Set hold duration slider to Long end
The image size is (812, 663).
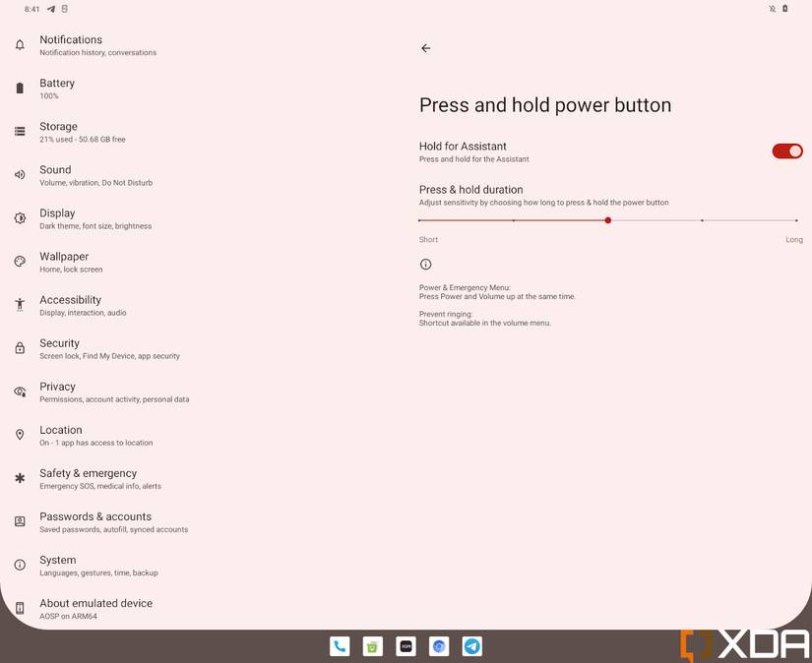click(x=796, y=220)
